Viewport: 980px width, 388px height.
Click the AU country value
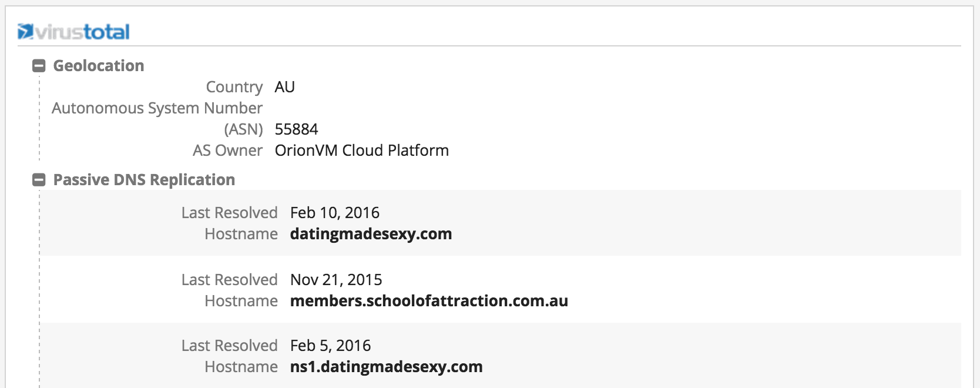click(285, 87)
